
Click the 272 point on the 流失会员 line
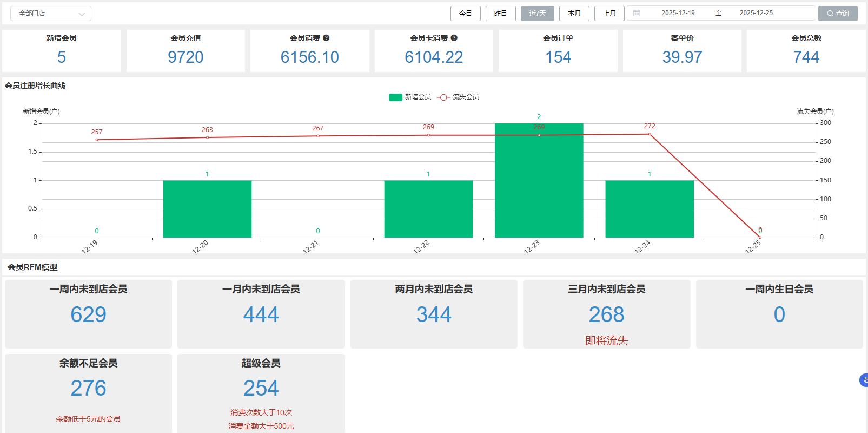[650, 134]
